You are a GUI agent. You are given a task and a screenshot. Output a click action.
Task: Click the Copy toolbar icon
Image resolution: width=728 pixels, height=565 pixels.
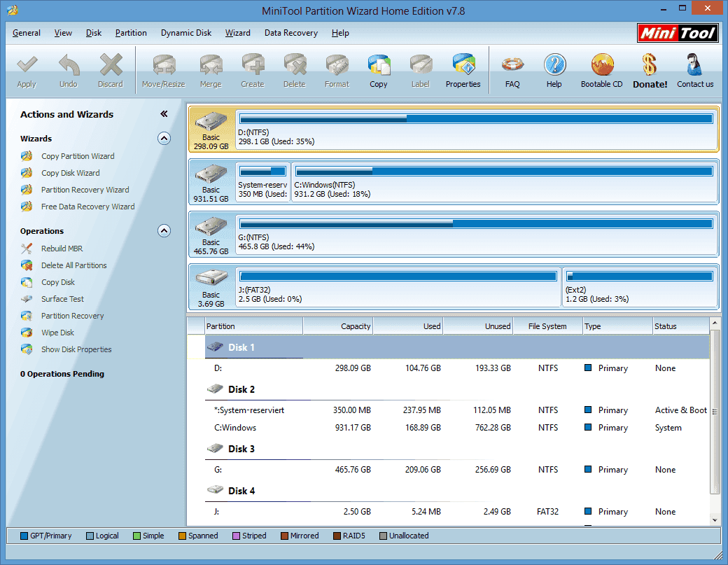point(379,65)
